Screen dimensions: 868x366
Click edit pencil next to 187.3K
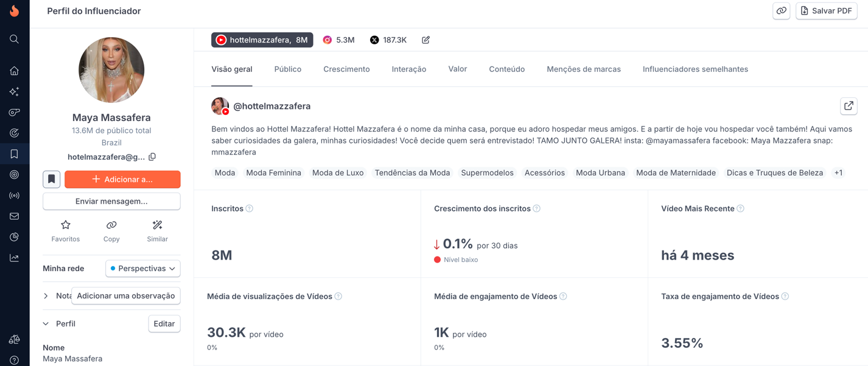pos(425,40)
